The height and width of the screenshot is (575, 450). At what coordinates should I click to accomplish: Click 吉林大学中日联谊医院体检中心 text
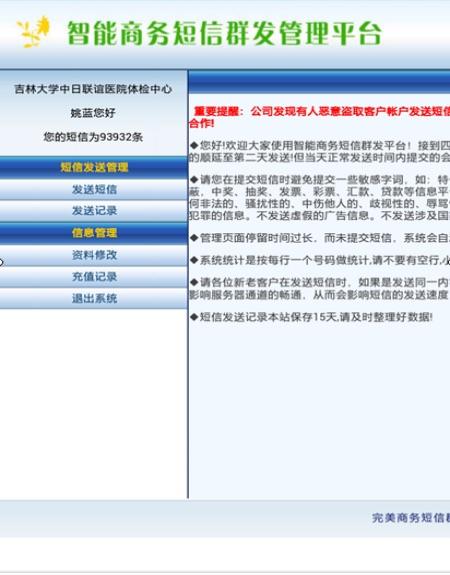point(93,89)
